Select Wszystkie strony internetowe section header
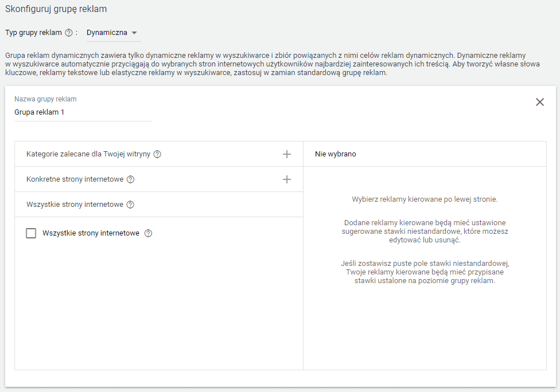This screenshot has height=392, width=560. (x=75, y=205)
